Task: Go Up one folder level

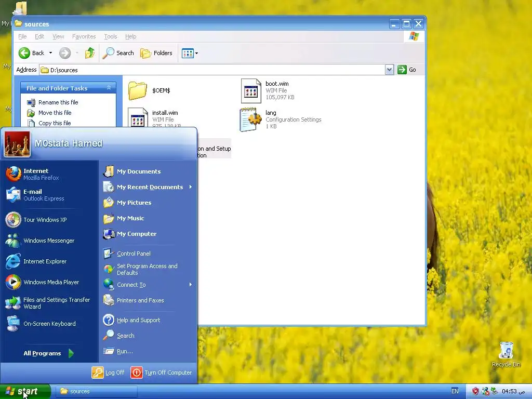Action: [x=89, y=53]
